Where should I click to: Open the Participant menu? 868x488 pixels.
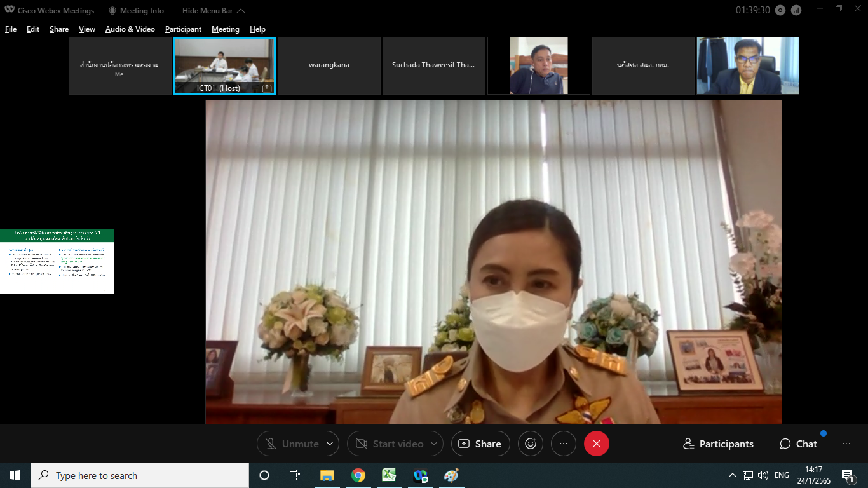click(x=183, y=29)
